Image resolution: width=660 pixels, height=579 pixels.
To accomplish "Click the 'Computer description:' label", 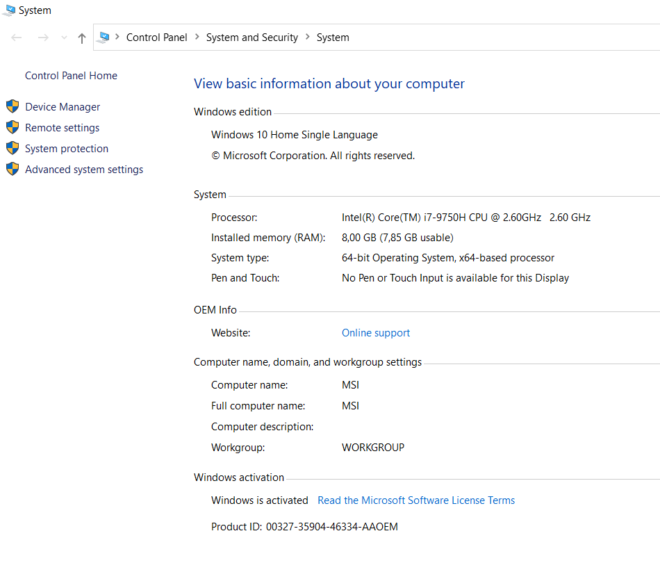I will pyautogui.click(x=262, y=427).
